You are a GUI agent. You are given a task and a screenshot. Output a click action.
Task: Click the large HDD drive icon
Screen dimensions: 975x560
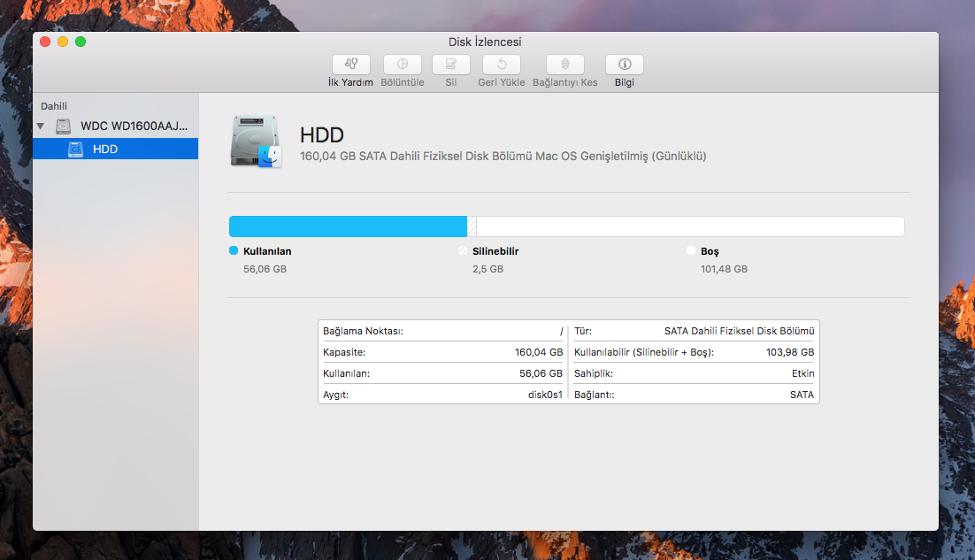(x=255, y=142)
